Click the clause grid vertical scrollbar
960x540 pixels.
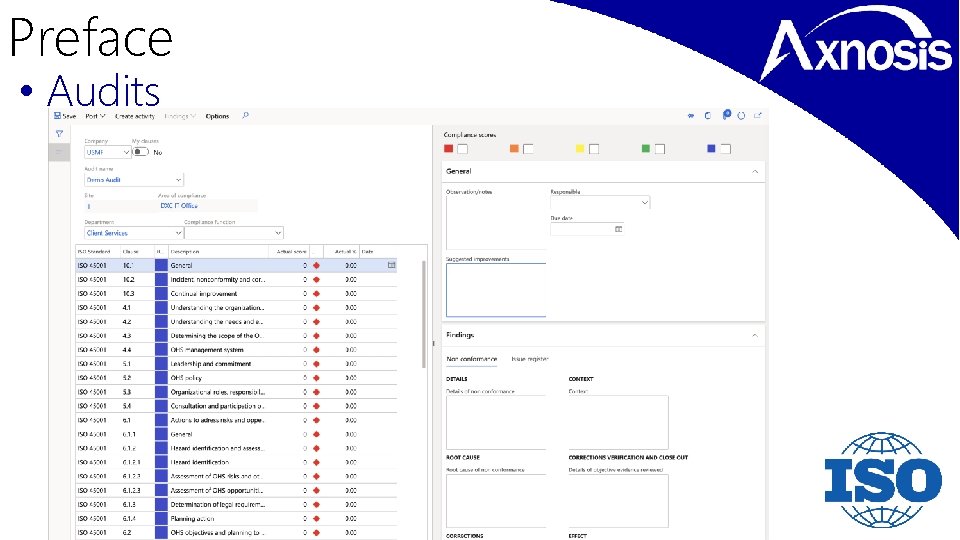pos(424,314)
